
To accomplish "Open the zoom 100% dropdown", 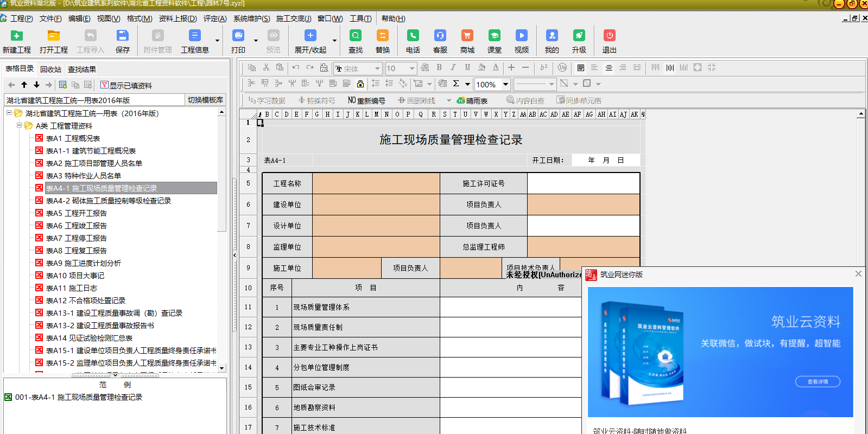I will [505, 84].
